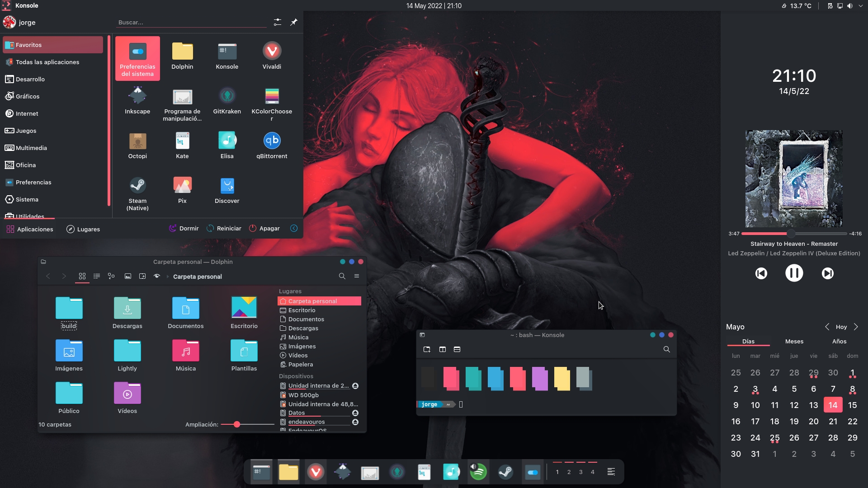
Task: Launch Dolphin from the launcher grid
Action: pyautogui.click(x=182, y=56)
